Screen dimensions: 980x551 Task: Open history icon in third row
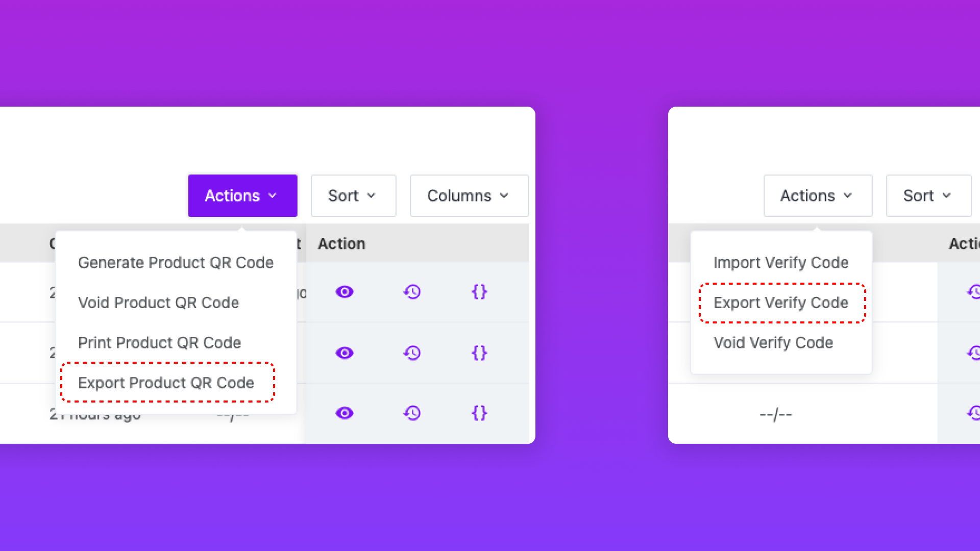click(x=412, y=413)
